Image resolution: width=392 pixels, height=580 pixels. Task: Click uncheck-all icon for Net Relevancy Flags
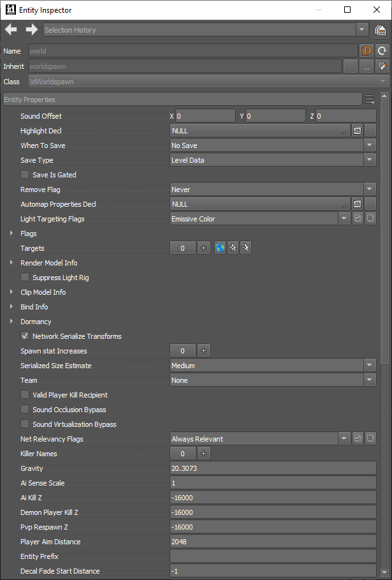tap(370, 439)
